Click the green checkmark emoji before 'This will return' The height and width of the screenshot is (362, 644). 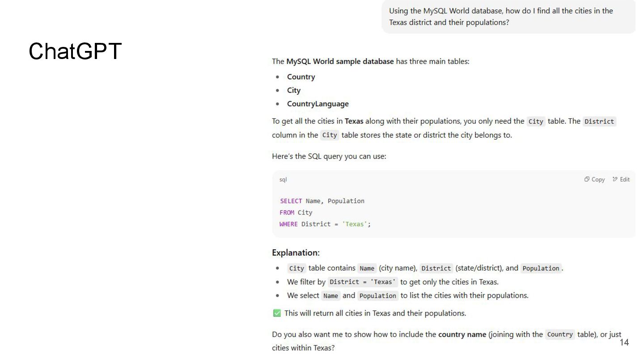tap(277, 313)
